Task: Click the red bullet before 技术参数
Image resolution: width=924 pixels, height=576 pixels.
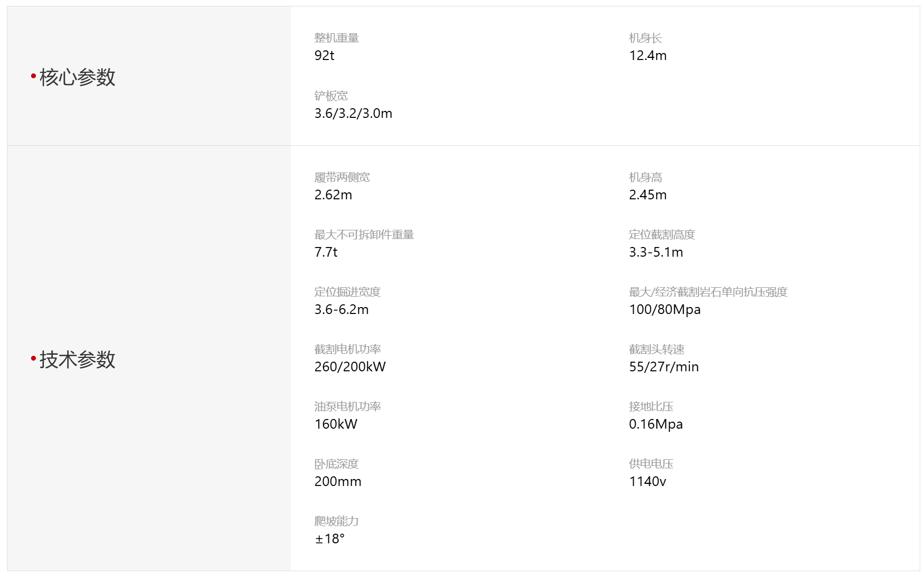Action: click(33, 358)
